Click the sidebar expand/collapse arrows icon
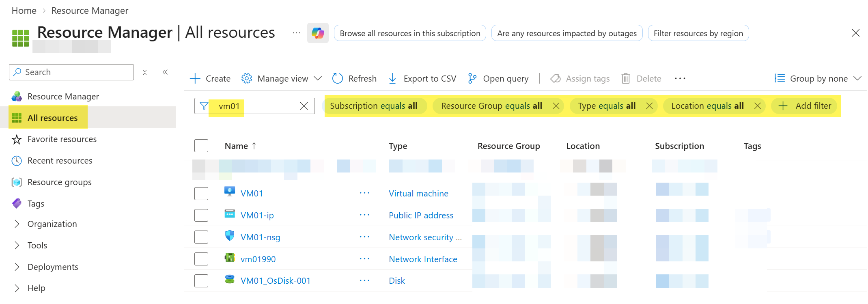Viewport: 868px width, 304px height. coord(145,72)
